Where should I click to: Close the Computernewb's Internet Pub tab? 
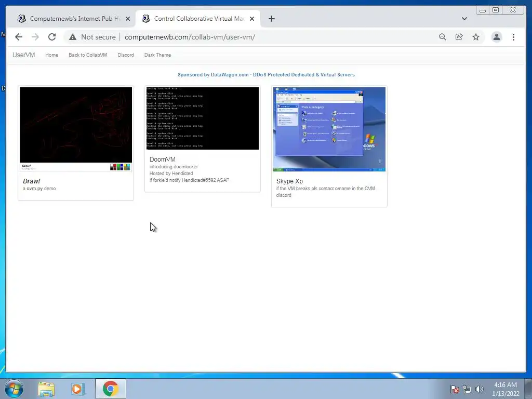pyautogui.click(x=128, y=19)
